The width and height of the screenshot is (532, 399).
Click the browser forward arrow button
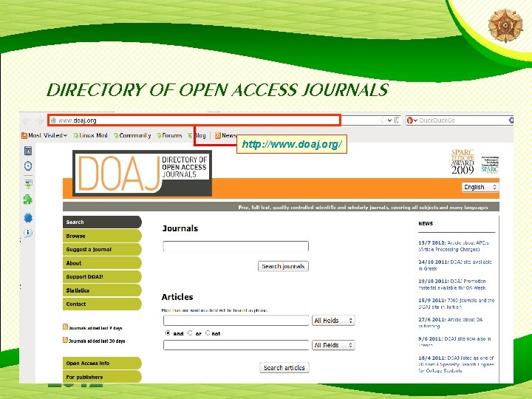[39, 120]
